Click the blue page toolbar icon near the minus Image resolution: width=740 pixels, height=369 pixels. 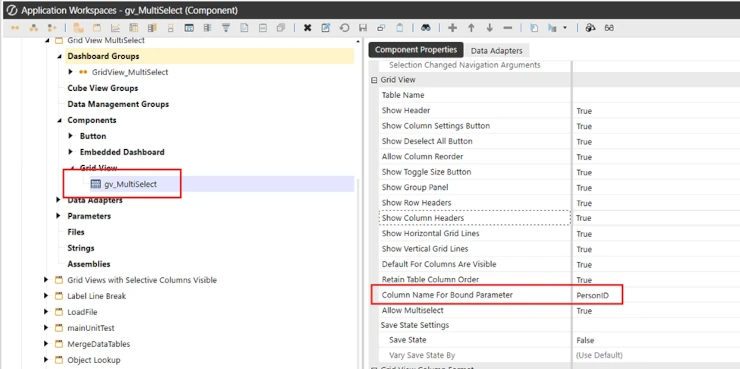(534, 28)
